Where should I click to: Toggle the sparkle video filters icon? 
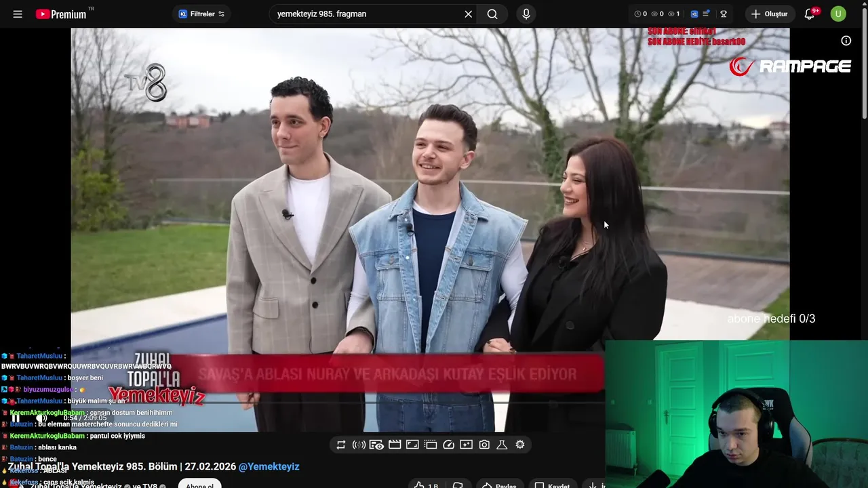[466, 445]
